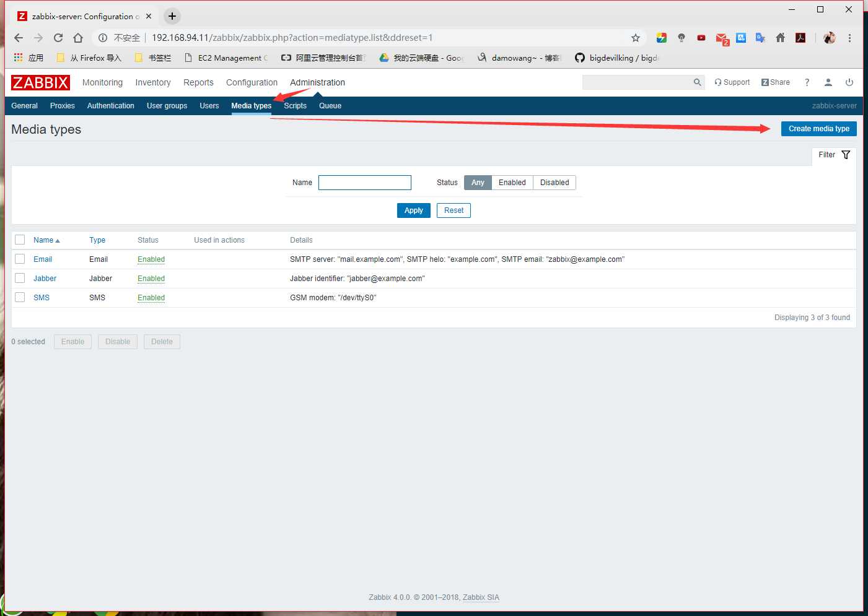Switch to the User groups submenu
868x616 pixels.
point(167,106)
